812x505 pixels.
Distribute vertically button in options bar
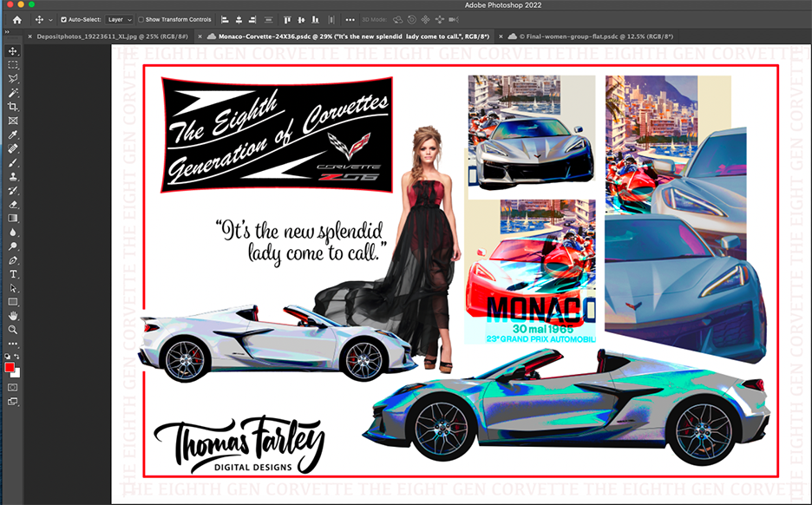pyautogui.click(x=268, y=20)
